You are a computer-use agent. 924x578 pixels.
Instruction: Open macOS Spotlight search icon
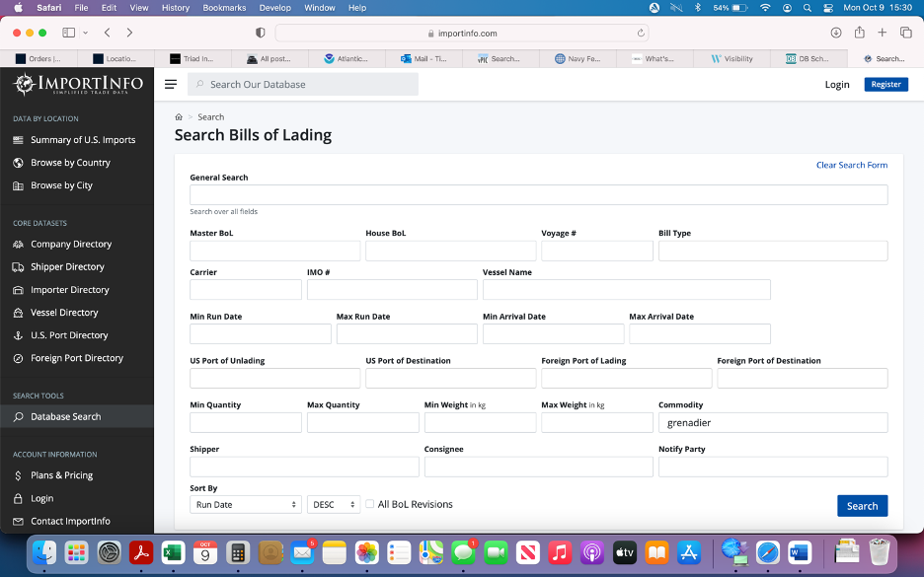click(x=808, y=8)
